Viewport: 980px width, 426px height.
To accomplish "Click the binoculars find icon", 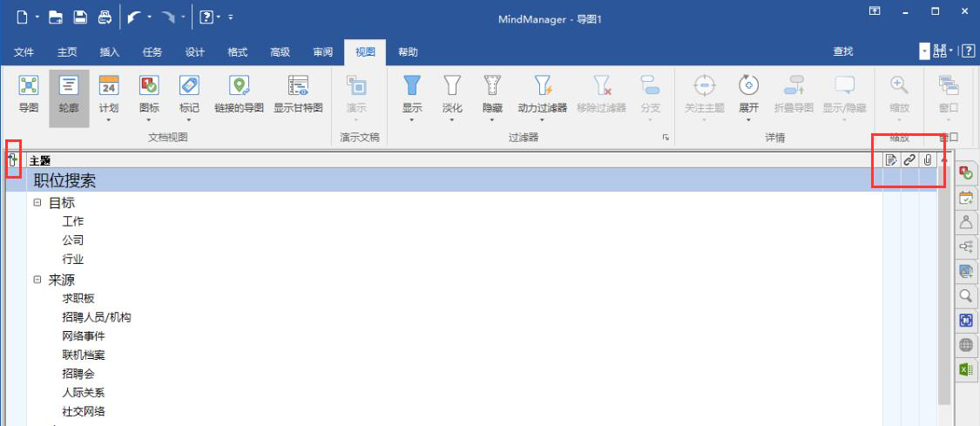I will pyautogui.click(x=939, y=52).
